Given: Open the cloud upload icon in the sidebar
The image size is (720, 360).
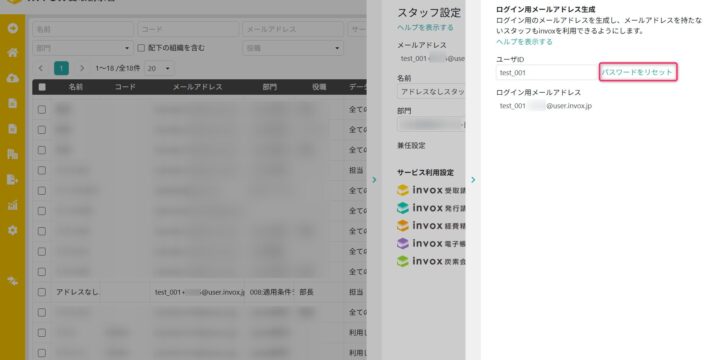Looking at the screenshot, I should point(13,78).
